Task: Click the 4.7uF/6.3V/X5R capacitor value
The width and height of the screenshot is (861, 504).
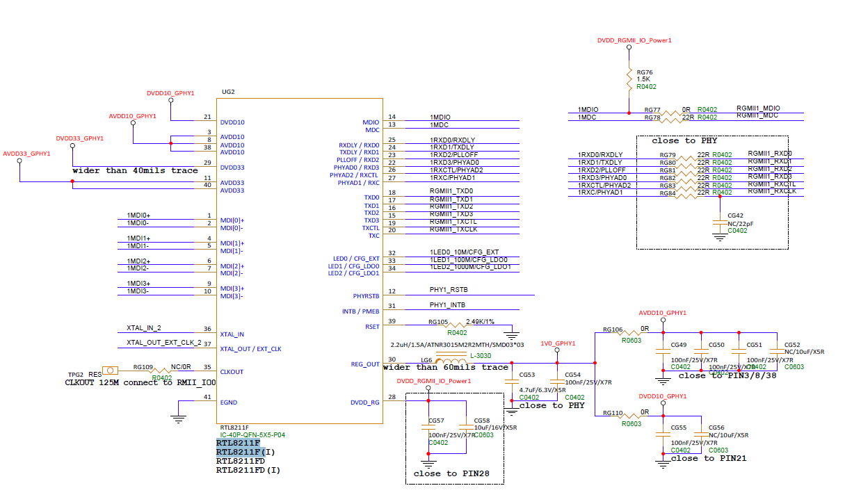Action: (542, 391)
